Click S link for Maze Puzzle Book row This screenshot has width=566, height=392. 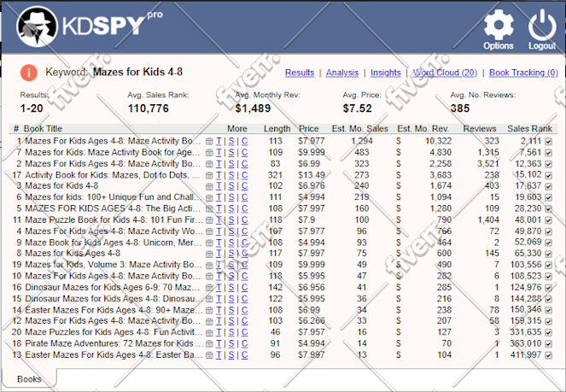point(231,219)
